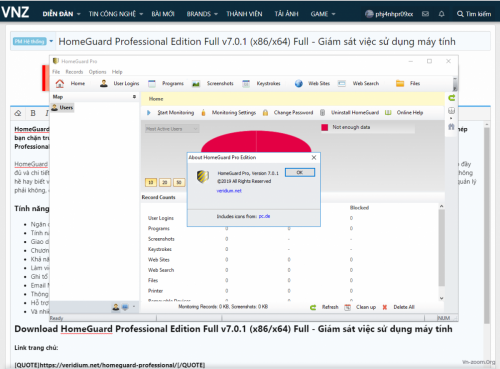Click the Printer row in Record Counts
The width and height of the screenshot is (500, 369).
(250, 291)
